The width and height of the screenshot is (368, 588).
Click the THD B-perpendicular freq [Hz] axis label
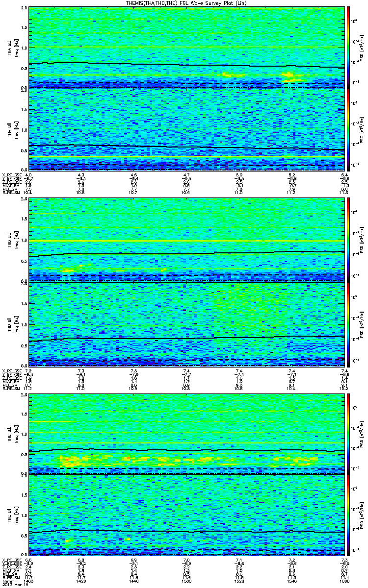[x=16, y=240]
